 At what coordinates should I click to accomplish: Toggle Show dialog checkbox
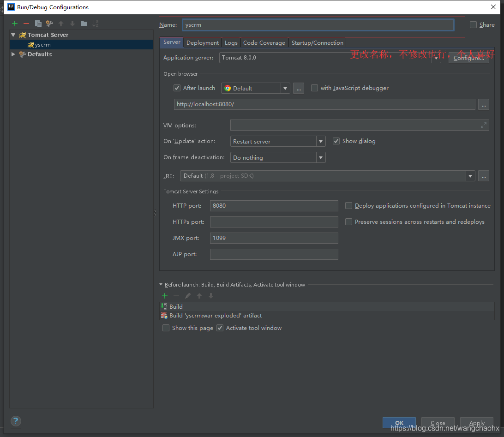click(x=336, y=141)
